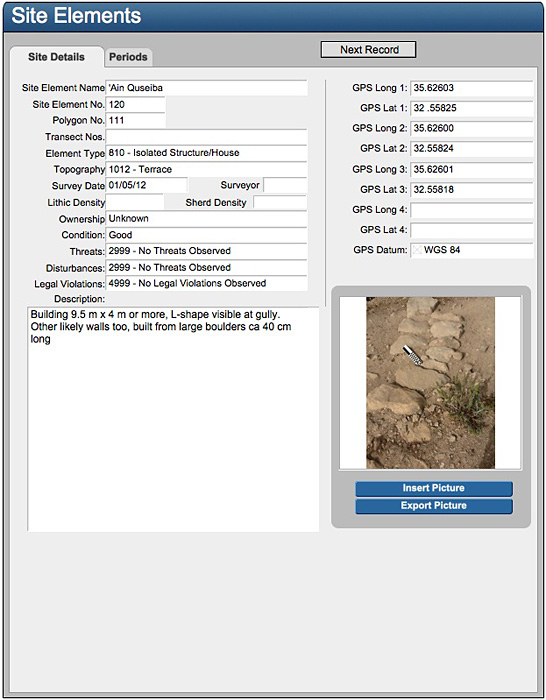546x700 pixels.
Task: Toggle the WGS 84 datum checkbox
Action: pyautogui.click(x=417, y=250)
